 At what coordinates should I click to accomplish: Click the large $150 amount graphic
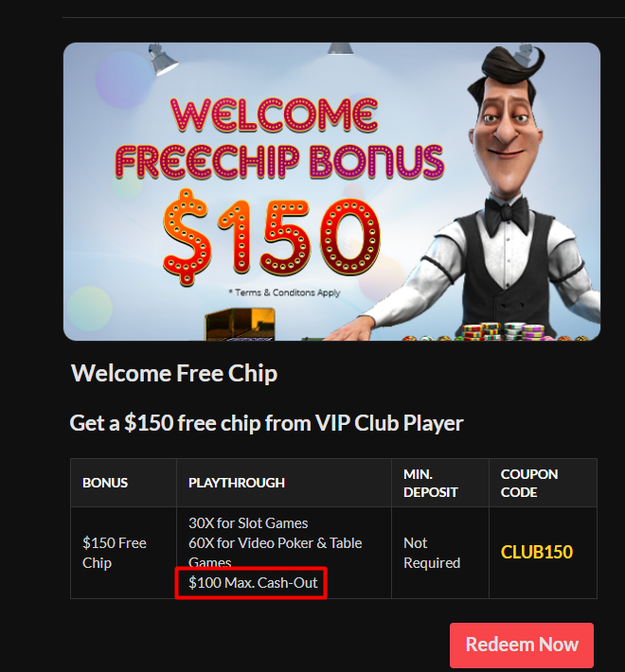272,237
